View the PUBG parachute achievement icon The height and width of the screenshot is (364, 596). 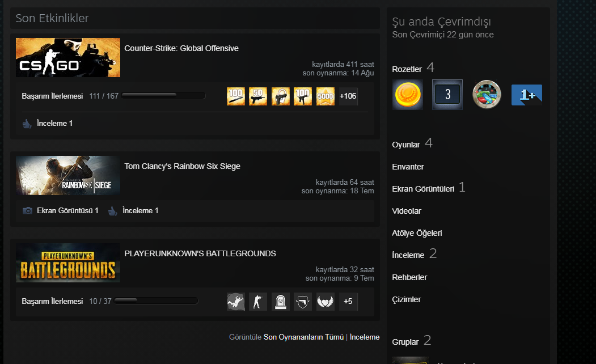point(236,302)
